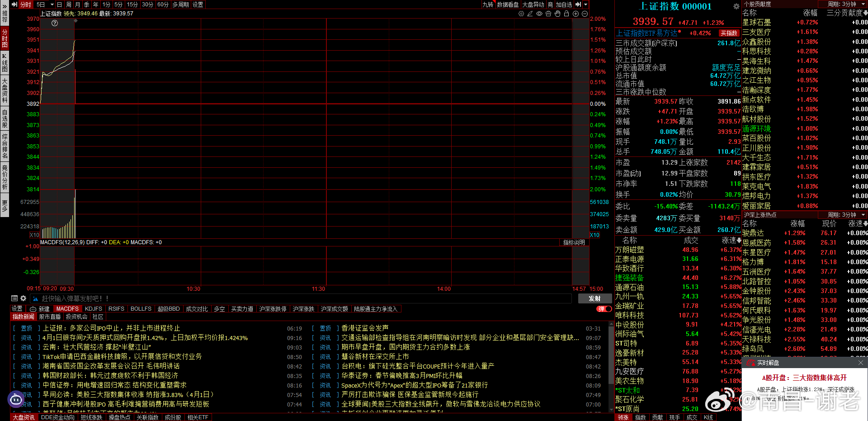Viewport: 868px width, 421px height.
Task: Switch to the 15分 period
Action: point(132,5)
